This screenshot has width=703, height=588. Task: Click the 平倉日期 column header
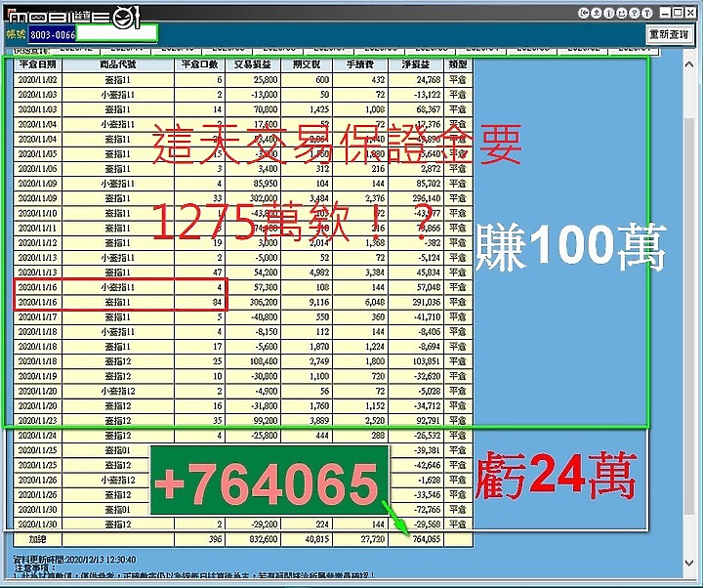(x=38, y=64)
